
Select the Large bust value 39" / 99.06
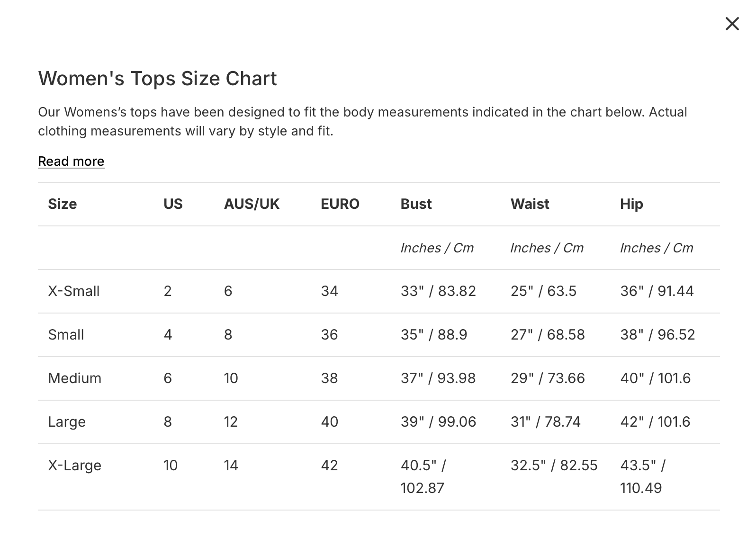(x=438, y=422)
